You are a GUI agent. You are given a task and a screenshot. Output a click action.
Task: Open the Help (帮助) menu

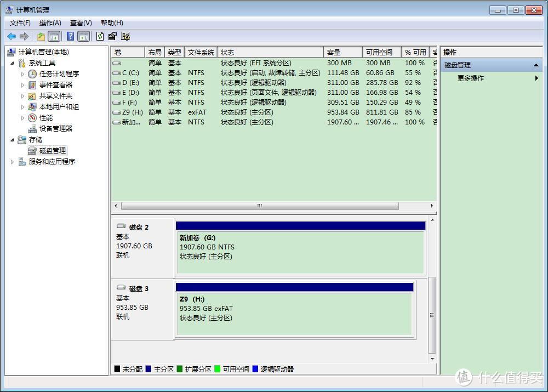[x=112, y=22]
